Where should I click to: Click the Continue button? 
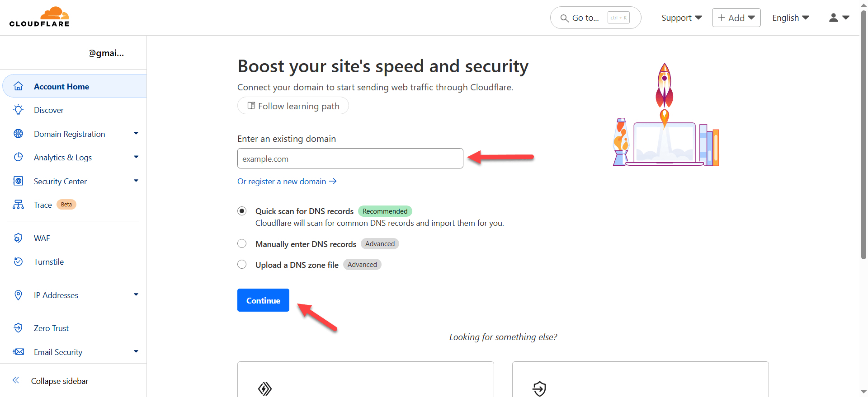(263, 300)
